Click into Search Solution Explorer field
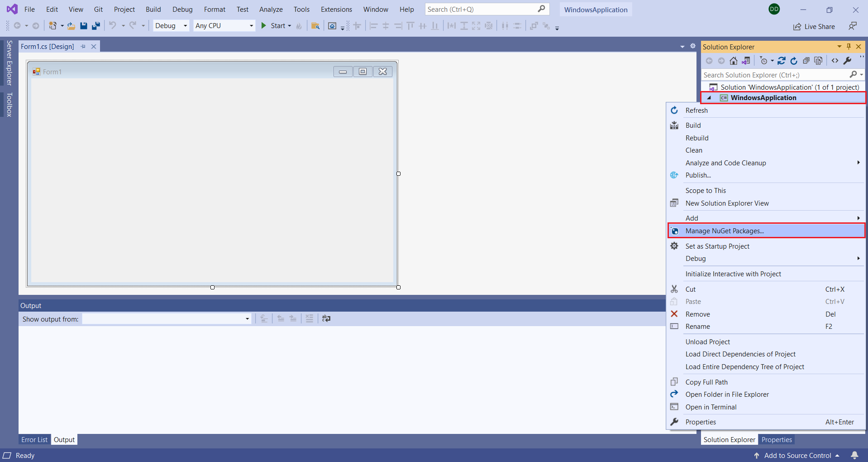868x462 pixels. (775, 75)
